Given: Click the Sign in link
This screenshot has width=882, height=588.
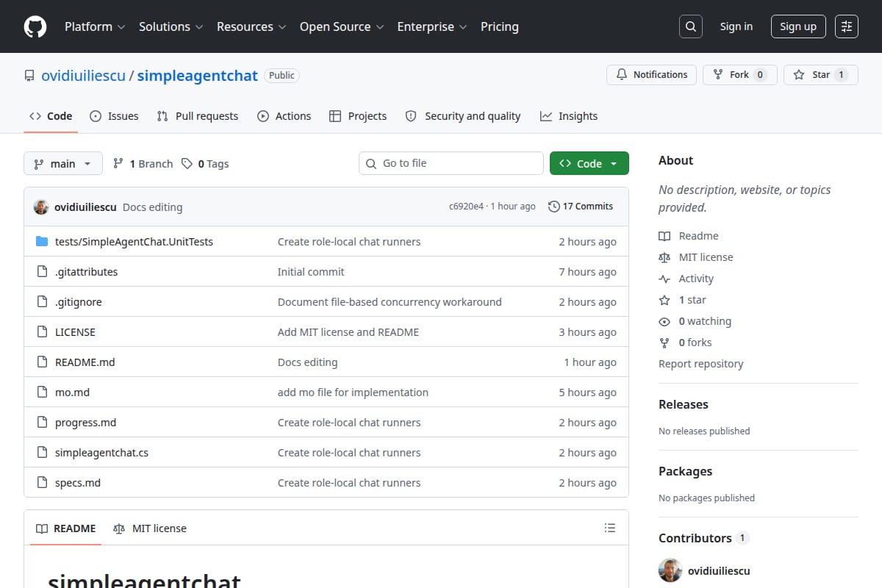Looking at the screenshot, I should [x=736, y=26].
